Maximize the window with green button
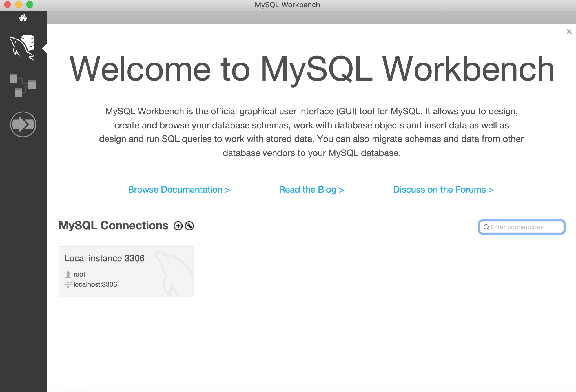Viewport: 576px width, 392px height. pyautogui.click(x=30, y=5)
